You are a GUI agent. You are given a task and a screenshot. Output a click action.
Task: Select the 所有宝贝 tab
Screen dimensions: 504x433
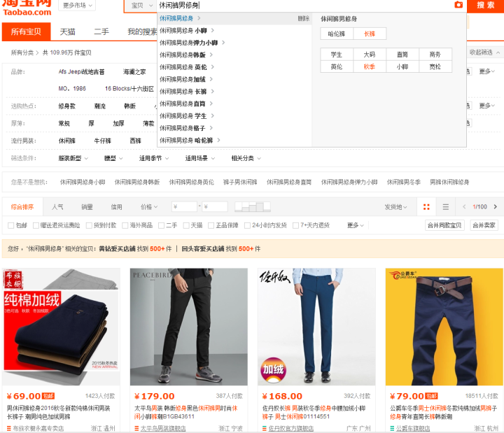point(26,31)
